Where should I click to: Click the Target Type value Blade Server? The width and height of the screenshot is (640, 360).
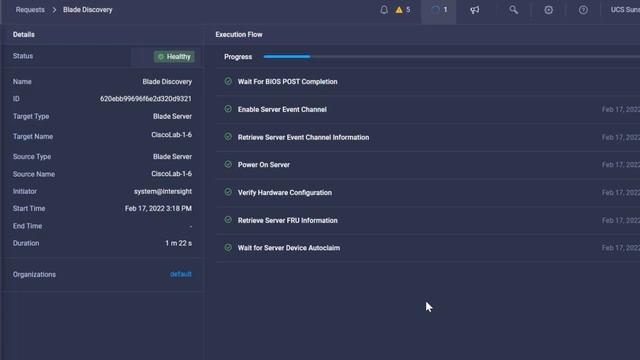click(x=172, y=116)
